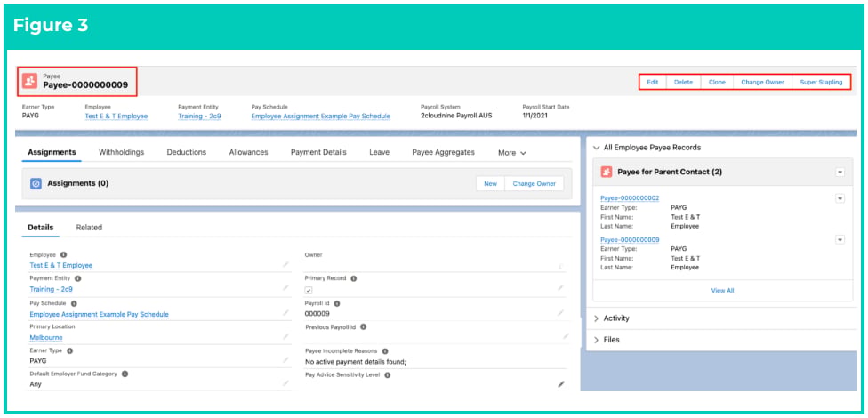Click Change Owner in the Assignments panel
This screenshot has height=418, width=868.
pos(534,184)
